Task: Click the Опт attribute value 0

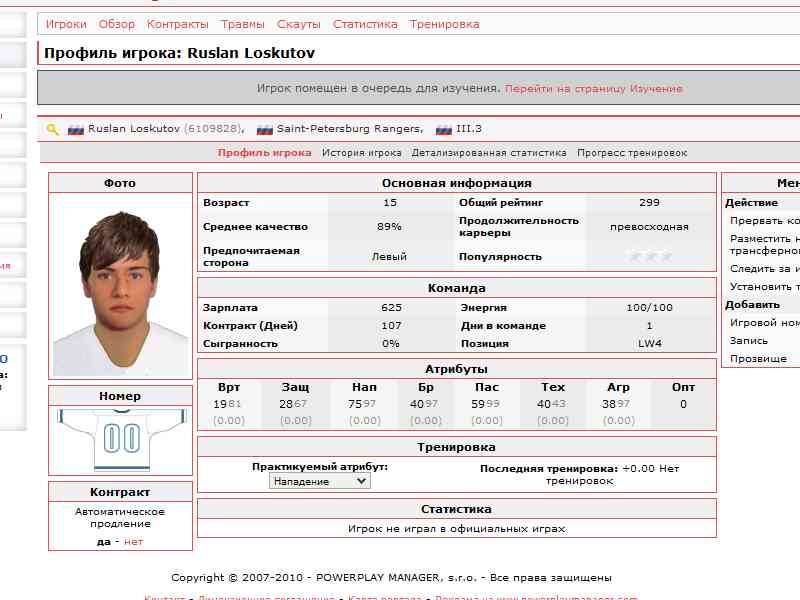Action: click(x=683, y=404)
